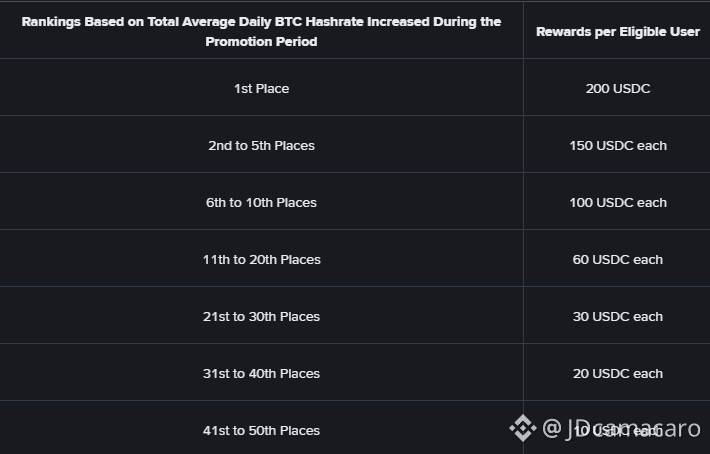Select the '21st to 30th Places' cell

261,317
